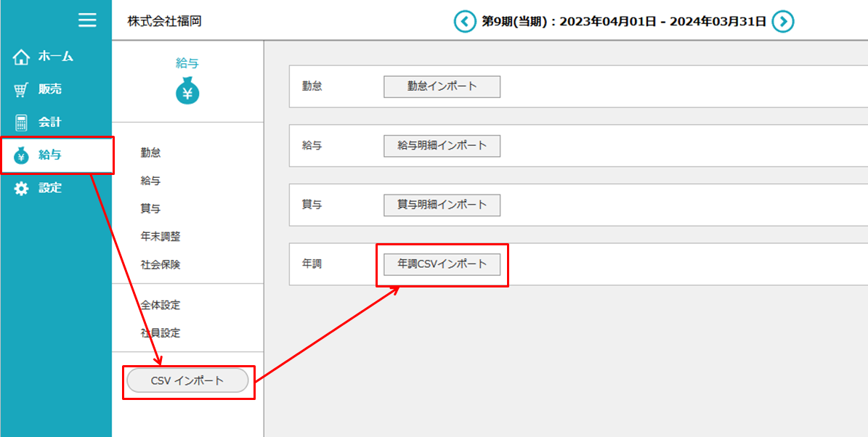Select 賞与 in the payroll submenu
The image size is (868, 437).
(151, 208)
